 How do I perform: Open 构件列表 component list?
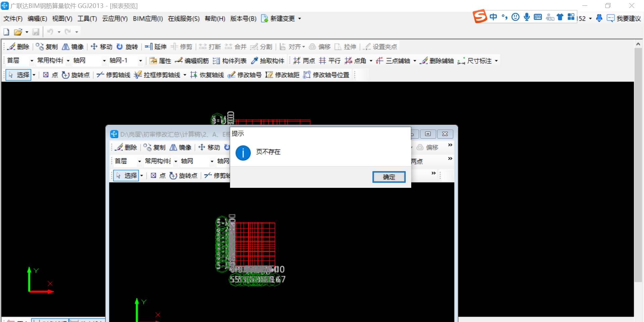pyautogui.click(x=230, y=61)
